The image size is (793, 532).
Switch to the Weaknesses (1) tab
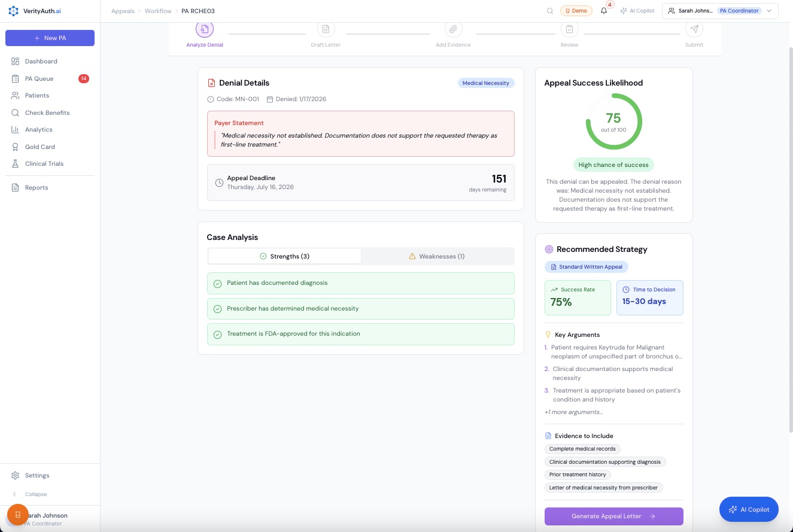(x=437, y=256)
